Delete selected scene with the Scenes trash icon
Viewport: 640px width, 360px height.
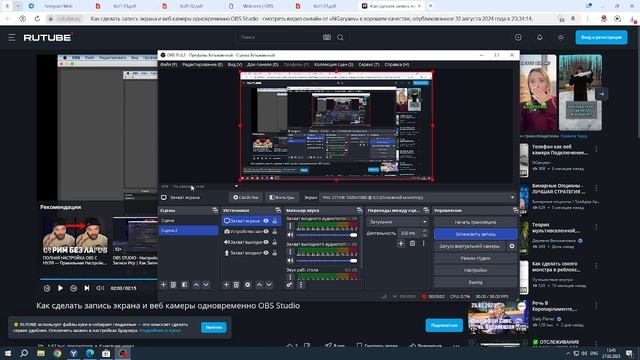pos(173,284)
